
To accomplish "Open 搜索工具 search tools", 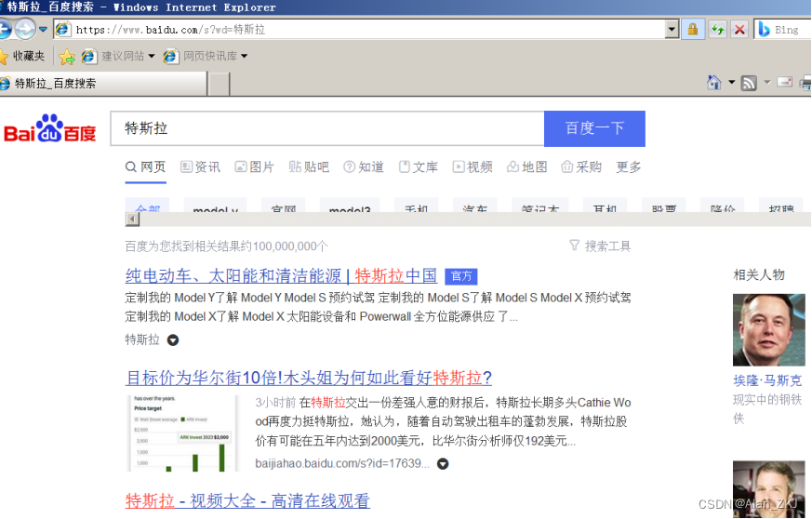I will click(x=600, y=246).
